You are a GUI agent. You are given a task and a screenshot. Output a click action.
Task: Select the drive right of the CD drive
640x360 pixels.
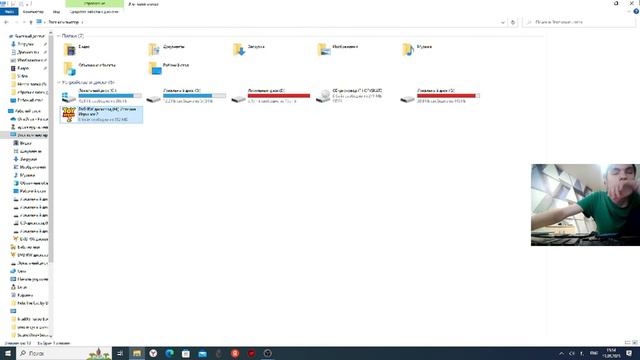point(440,96)
